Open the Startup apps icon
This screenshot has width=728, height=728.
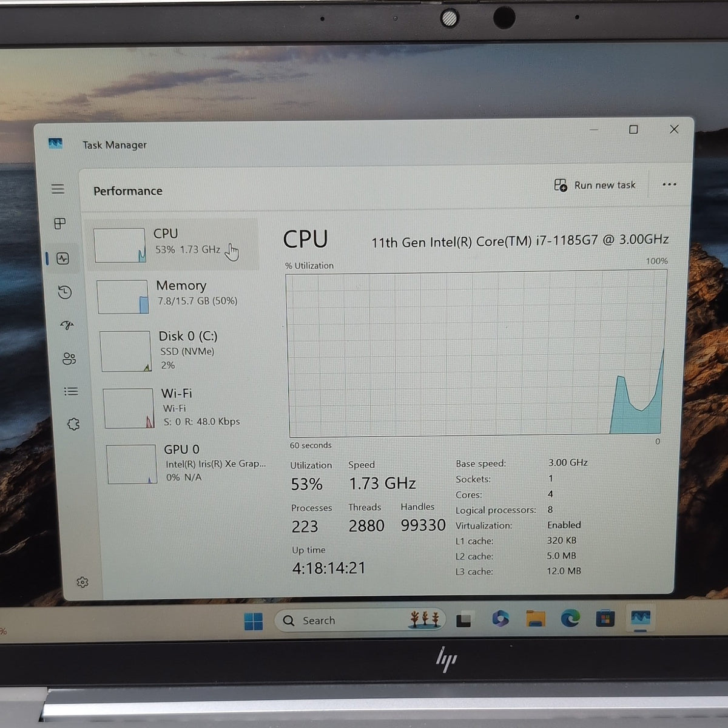[67, 325]
